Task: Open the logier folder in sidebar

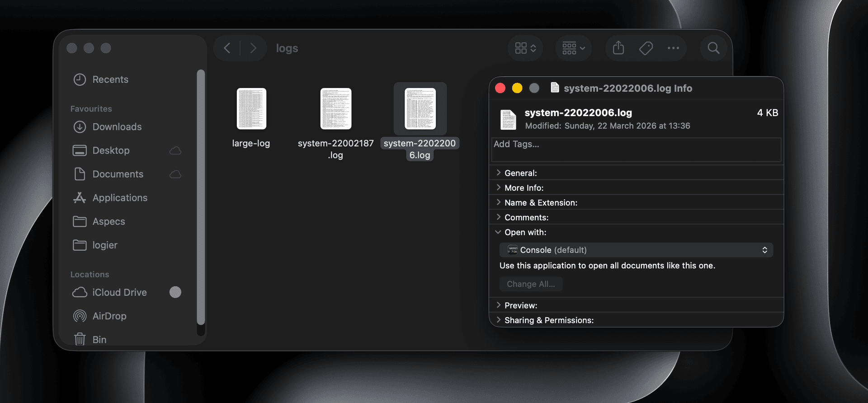Action: point(105,245)
